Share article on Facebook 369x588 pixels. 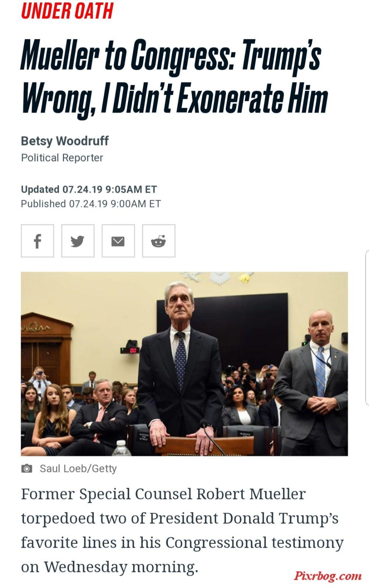[38, 241]
